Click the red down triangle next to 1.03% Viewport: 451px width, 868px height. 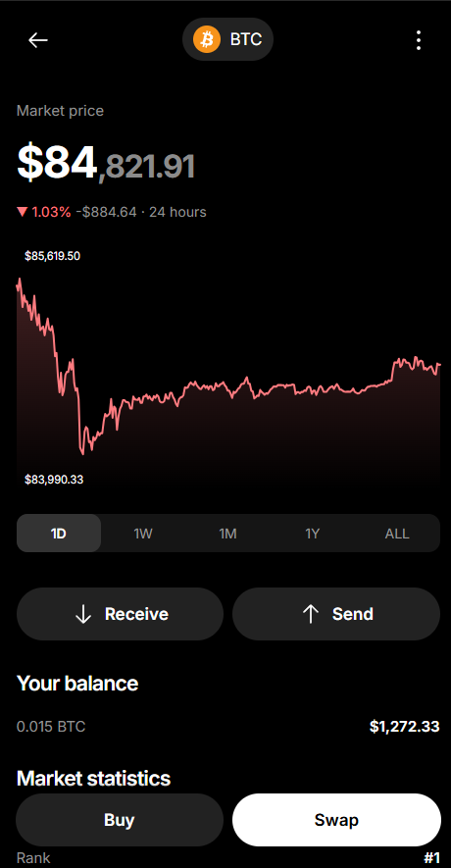pos(23,212)
